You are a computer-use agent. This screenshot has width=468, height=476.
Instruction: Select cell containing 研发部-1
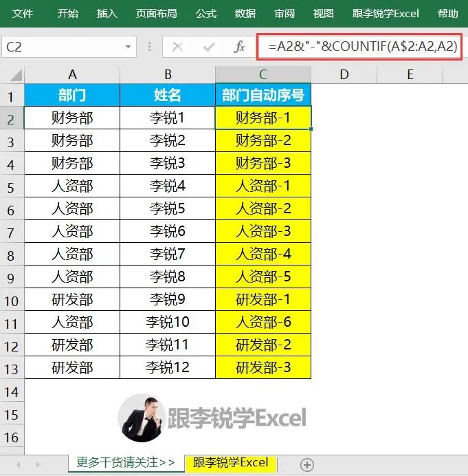[x=263, y=299]
